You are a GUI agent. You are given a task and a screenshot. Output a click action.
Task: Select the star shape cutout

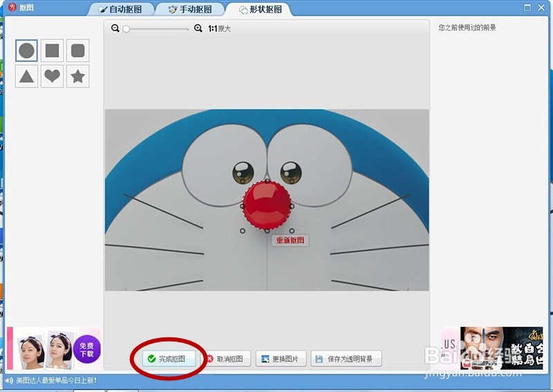coord(78,76)
